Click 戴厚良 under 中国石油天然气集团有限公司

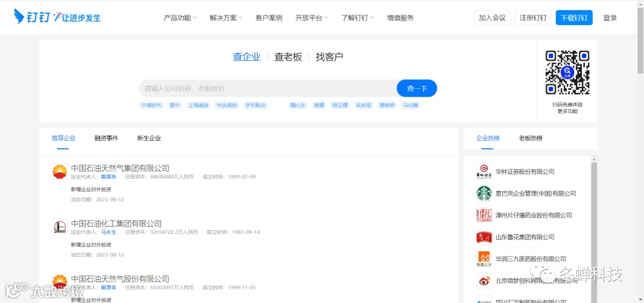(109, 177)
